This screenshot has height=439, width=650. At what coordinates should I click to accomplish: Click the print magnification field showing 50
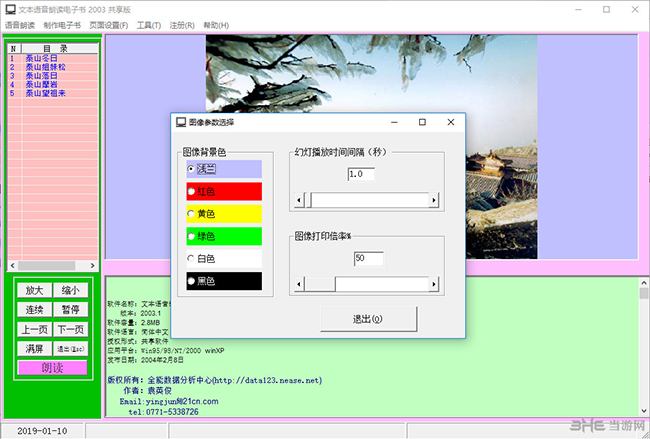point(368,258)
